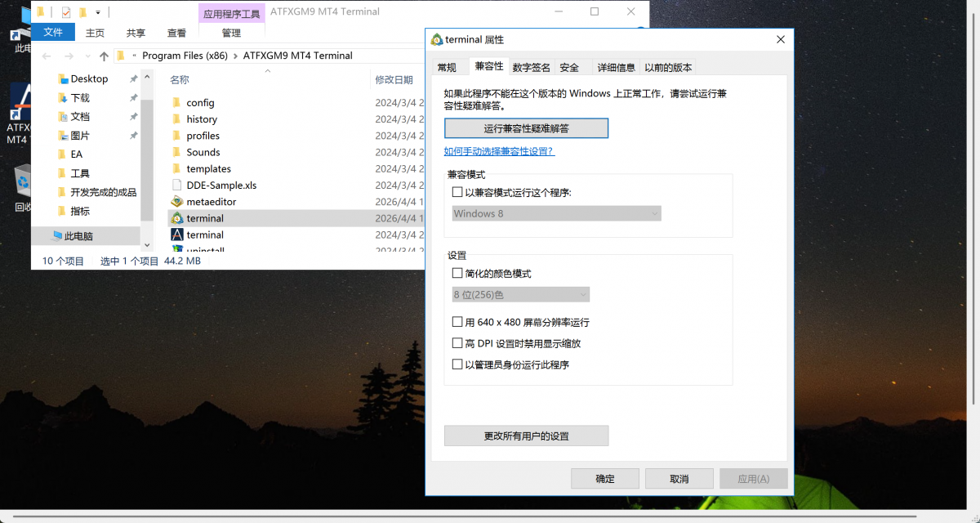Switch to the 详细信息 tab
This screenshot has height=523, width=980.
tap(617, 67)
